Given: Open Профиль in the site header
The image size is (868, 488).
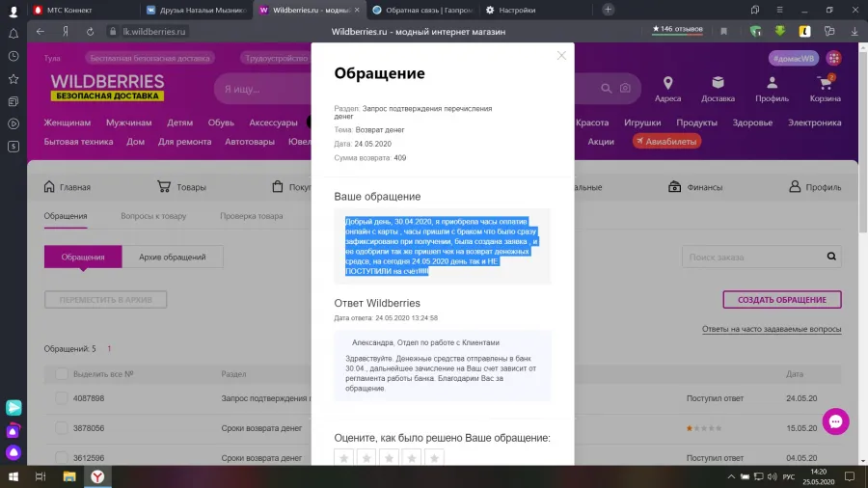Looking at the screenshot, I should tap(772, 89).
